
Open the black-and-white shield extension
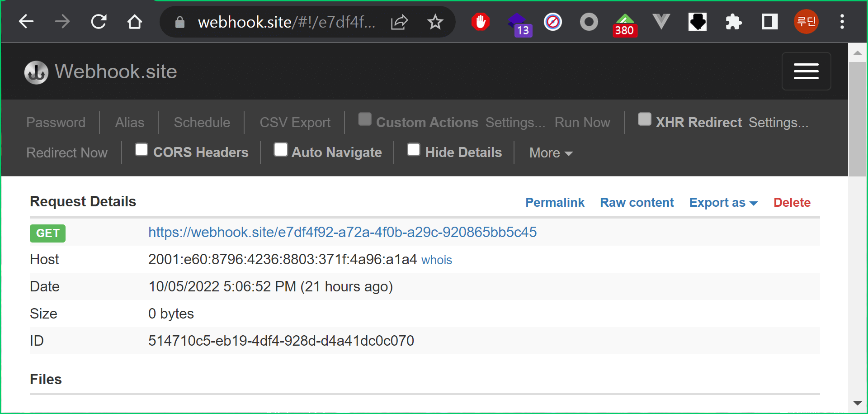click(x=698, y=21)
